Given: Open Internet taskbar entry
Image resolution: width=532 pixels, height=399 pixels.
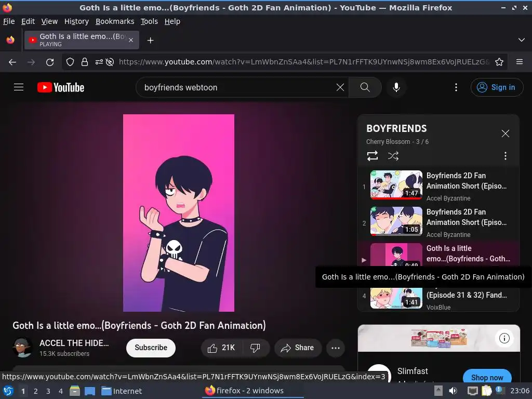Looking at the screenshot, I should click(122, 391).
